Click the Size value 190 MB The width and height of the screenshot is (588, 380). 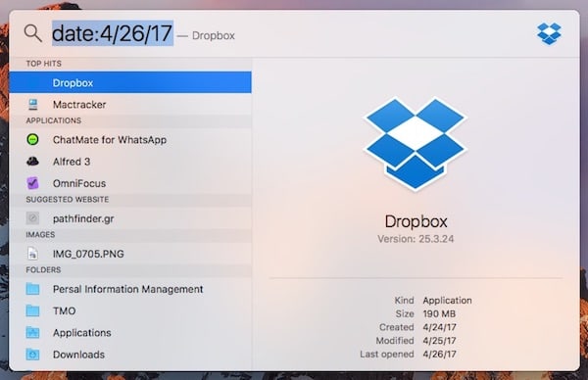(439, 313)
